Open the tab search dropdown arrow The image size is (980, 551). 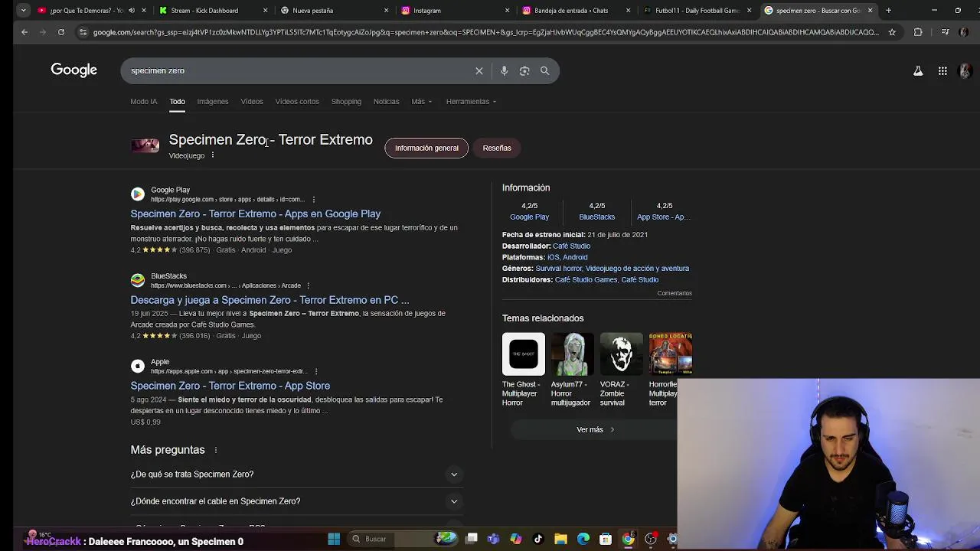tap(23, 10)
